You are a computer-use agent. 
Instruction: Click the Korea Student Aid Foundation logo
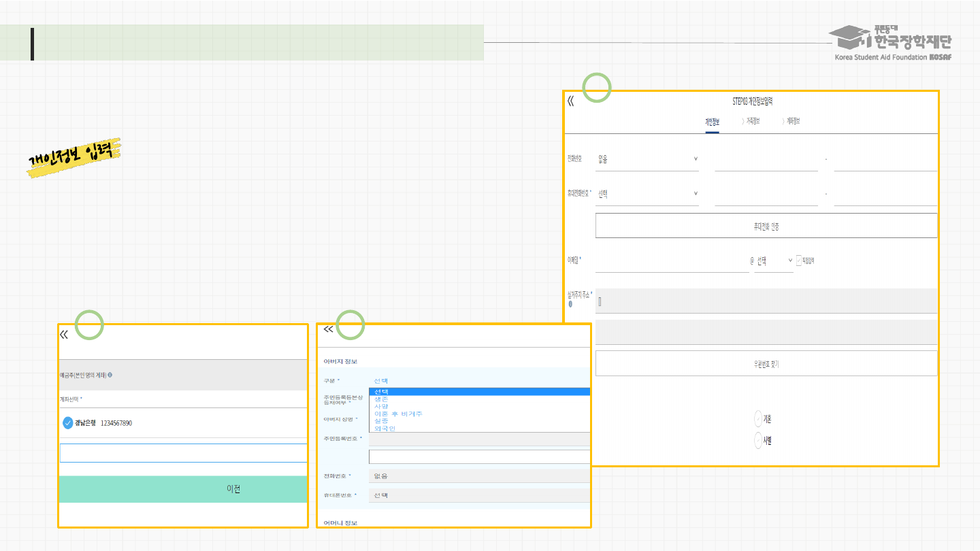893,43
